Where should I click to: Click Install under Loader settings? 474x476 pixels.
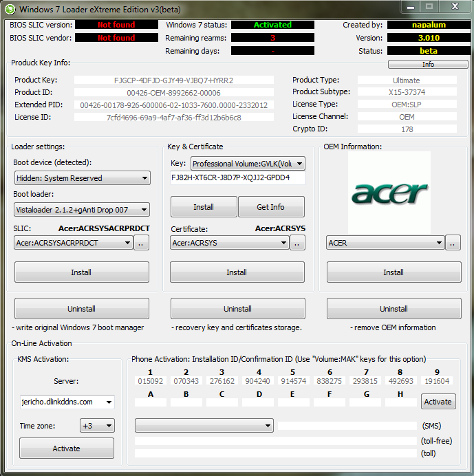click(82, 272)
